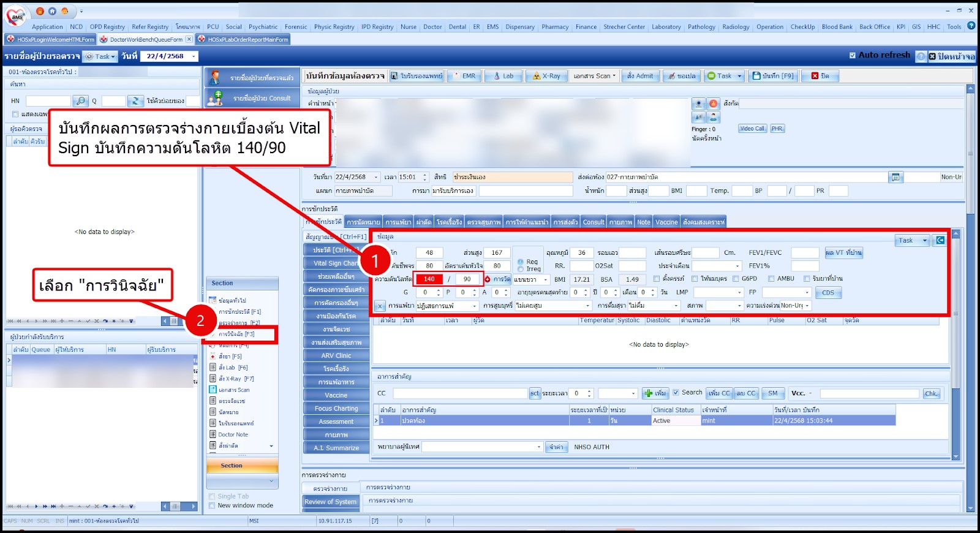Click ผล VT ที่บ้าน home vitals button
This screenshot has width=980, height=533.
(843, 252)
